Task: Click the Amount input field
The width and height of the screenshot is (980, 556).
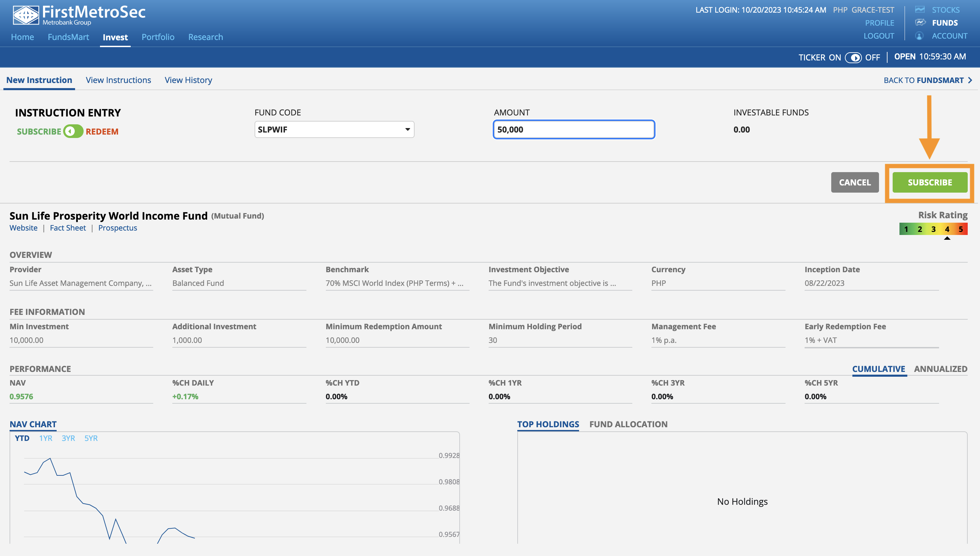Action: tap(574, 129)
